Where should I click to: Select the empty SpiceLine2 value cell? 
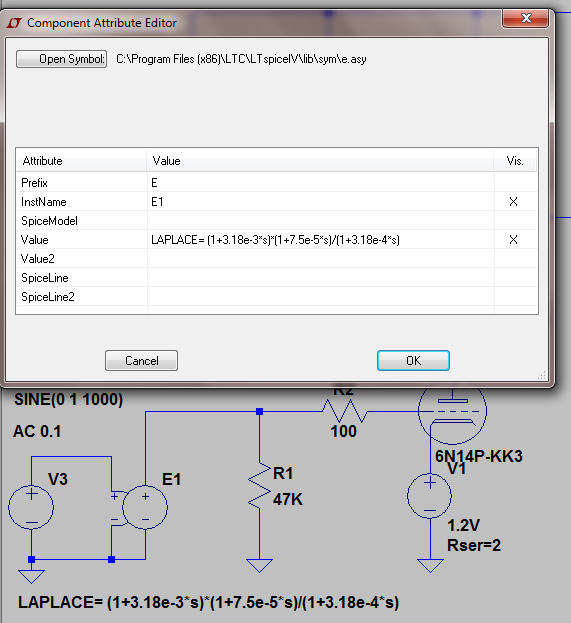click(x=320, y=297)
